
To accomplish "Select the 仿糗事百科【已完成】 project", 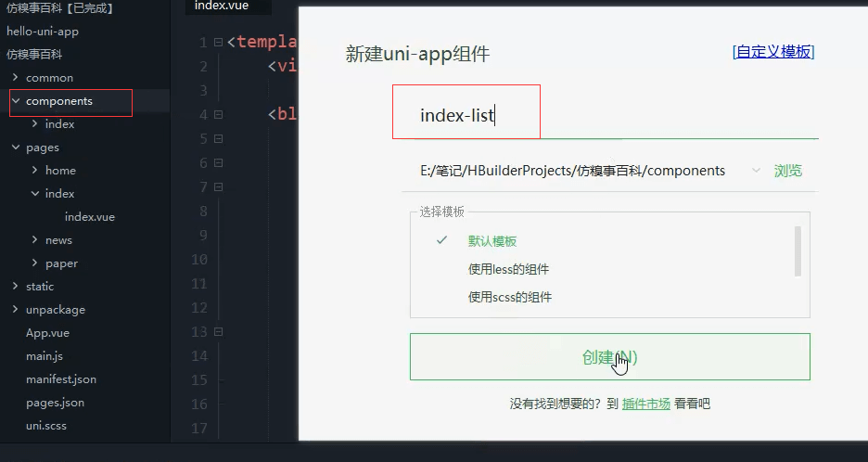I will tap(59, 8).
